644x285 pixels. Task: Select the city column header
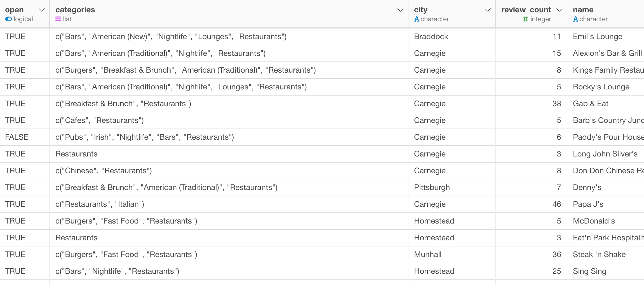click(452, 14)
